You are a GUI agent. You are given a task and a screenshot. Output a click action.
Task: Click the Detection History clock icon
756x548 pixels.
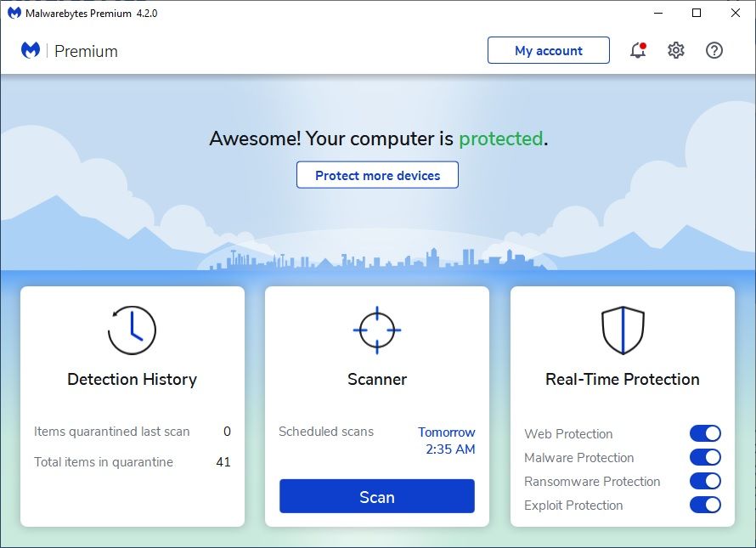132,330
